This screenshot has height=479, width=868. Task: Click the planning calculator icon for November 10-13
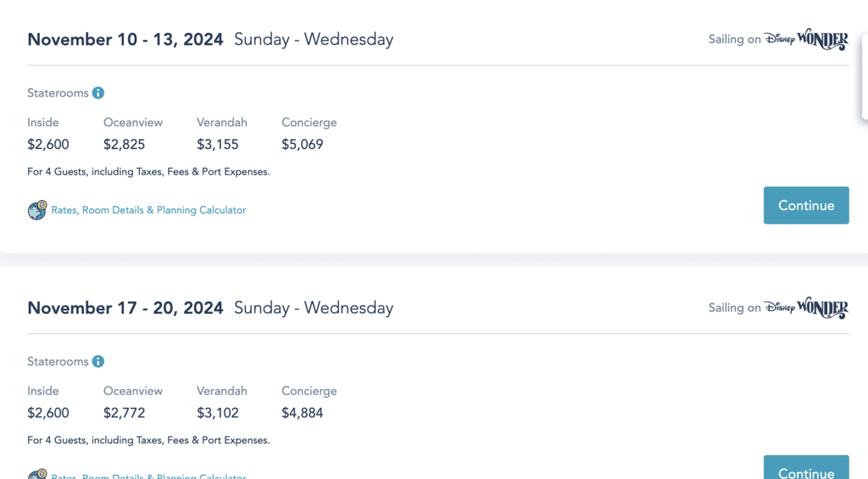coord(36,210)
